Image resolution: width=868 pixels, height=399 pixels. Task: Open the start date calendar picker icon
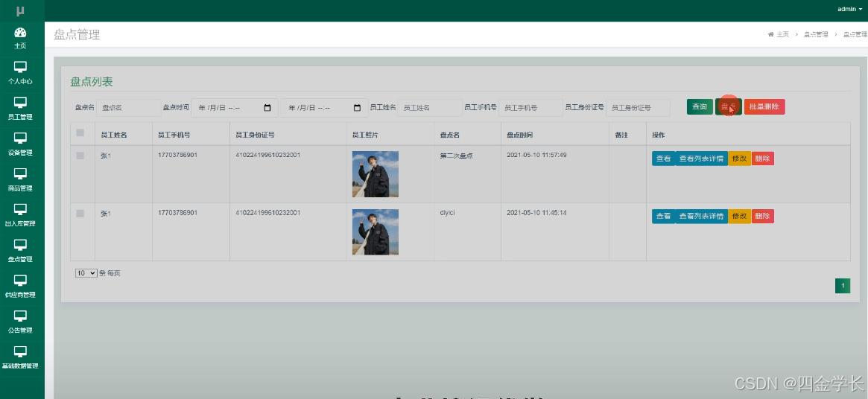tap(267, 108)
